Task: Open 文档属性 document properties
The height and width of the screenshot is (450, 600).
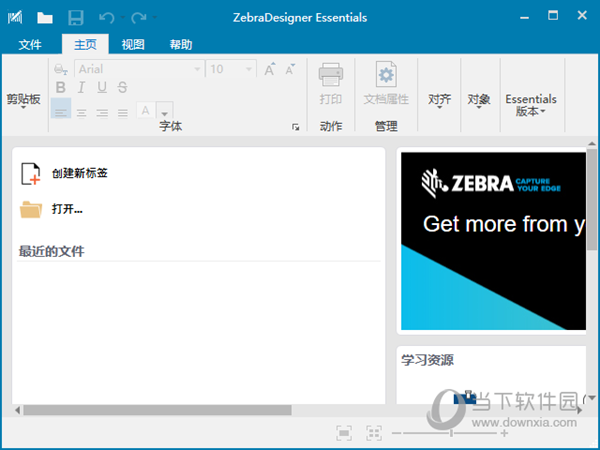Action: [386, 83]
